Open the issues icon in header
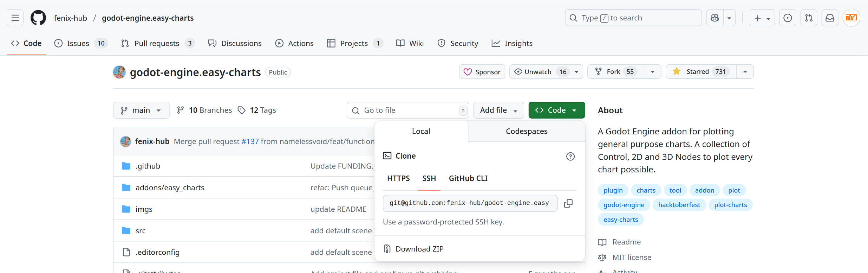Screen dimensions: 868x273 point(788,18)
